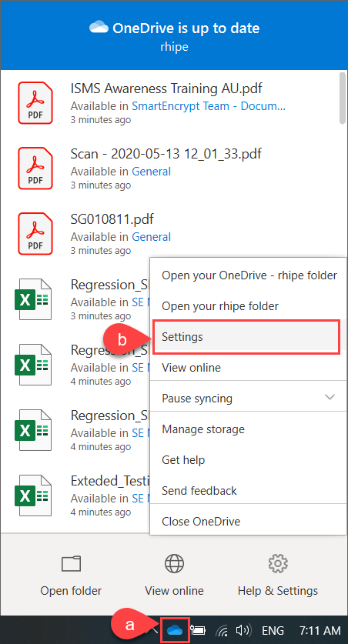Click the ENG language indicator
The width and height of the screenshot is (348, 644).
click(273, 630)
